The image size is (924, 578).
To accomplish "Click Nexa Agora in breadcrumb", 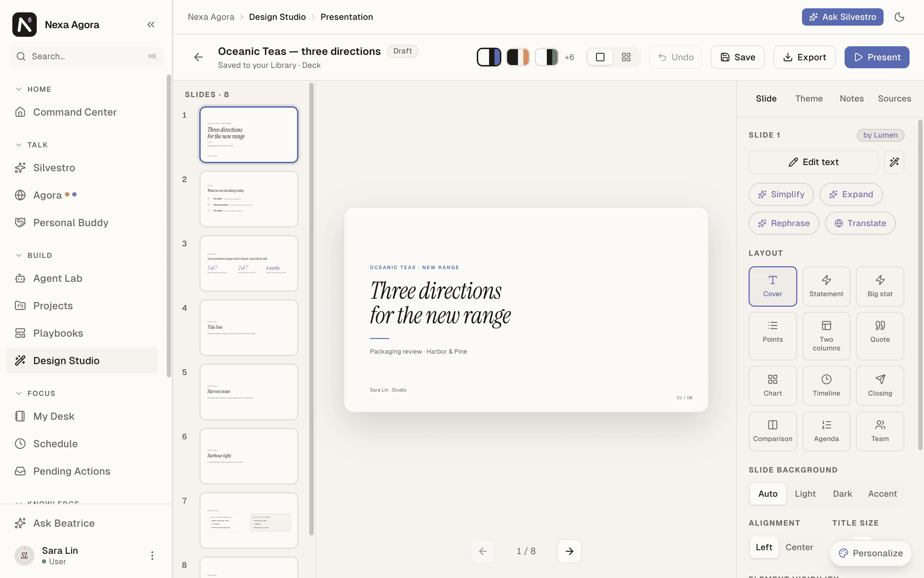I will (x=211, y=17).
